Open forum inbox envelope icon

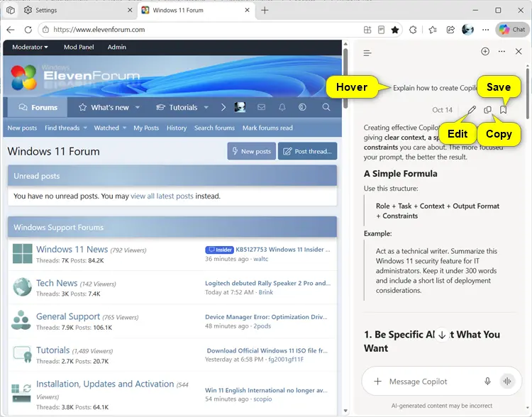[x=261, y=107]
